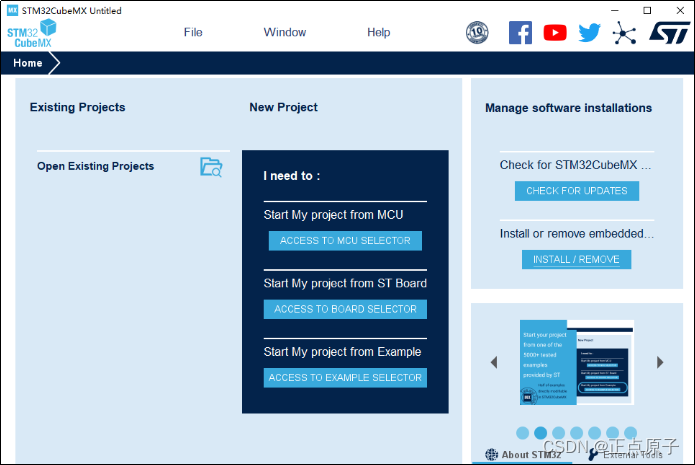Click the Existing Projects heading

[78, 107]
